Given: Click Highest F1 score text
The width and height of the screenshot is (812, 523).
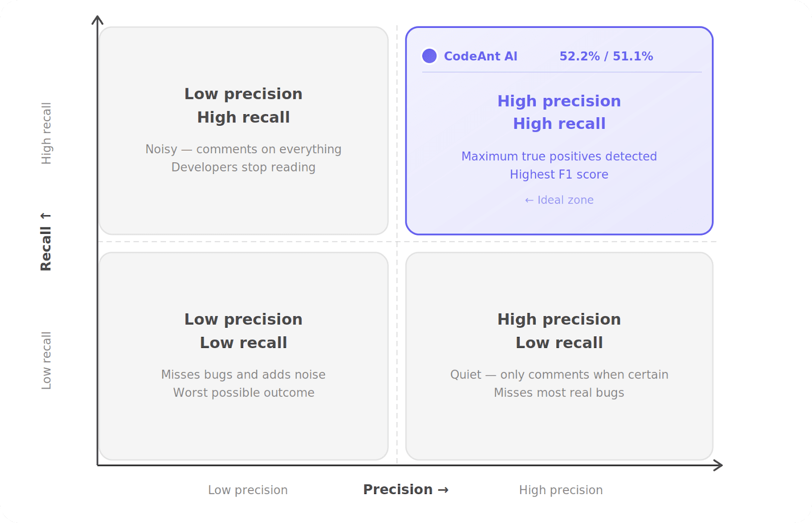Looking at the screenshot, I should click(x=559, y=175).
